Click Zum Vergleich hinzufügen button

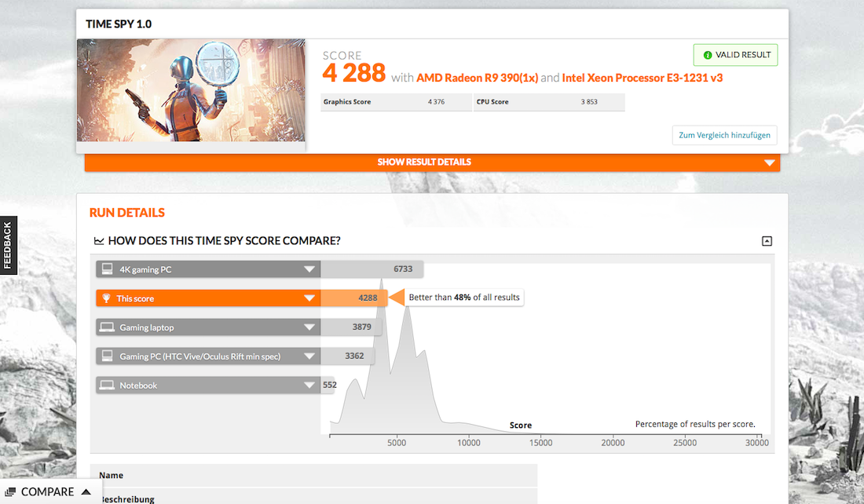coord(725,135)
